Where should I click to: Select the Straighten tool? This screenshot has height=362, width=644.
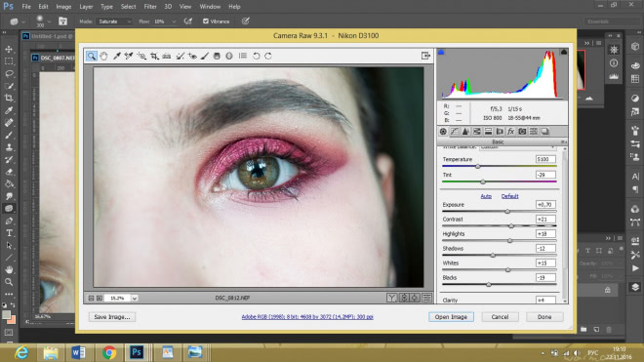pos(166,56)
